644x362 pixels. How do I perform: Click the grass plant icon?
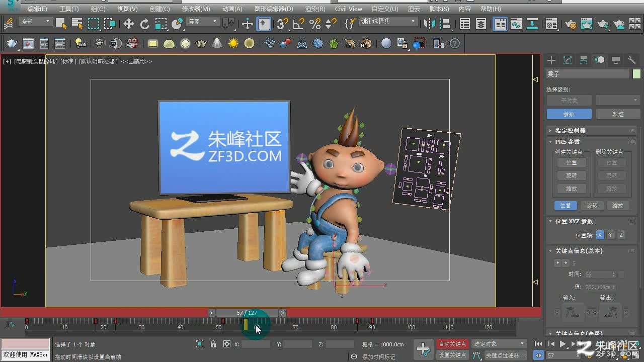[x=334, y=44]
